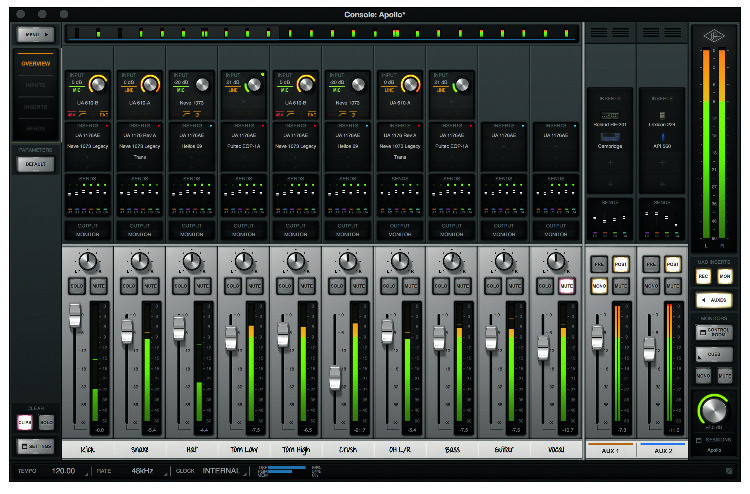
Task: Turn the Kick channel input gain knob
Action: (100, 86)
